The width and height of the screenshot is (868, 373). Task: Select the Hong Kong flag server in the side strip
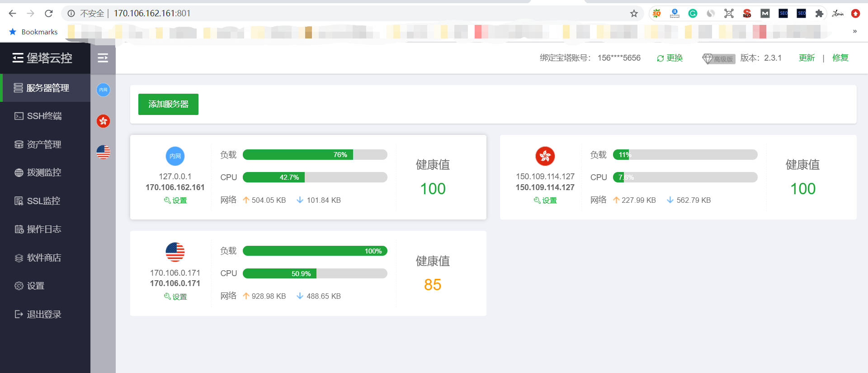pos(103,121)
